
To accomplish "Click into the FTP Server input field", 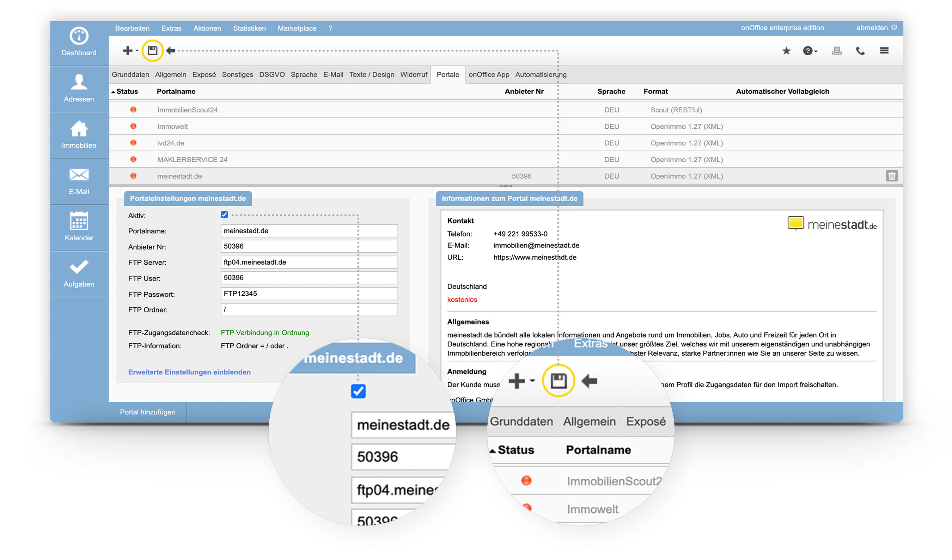I will click(310, 263).
